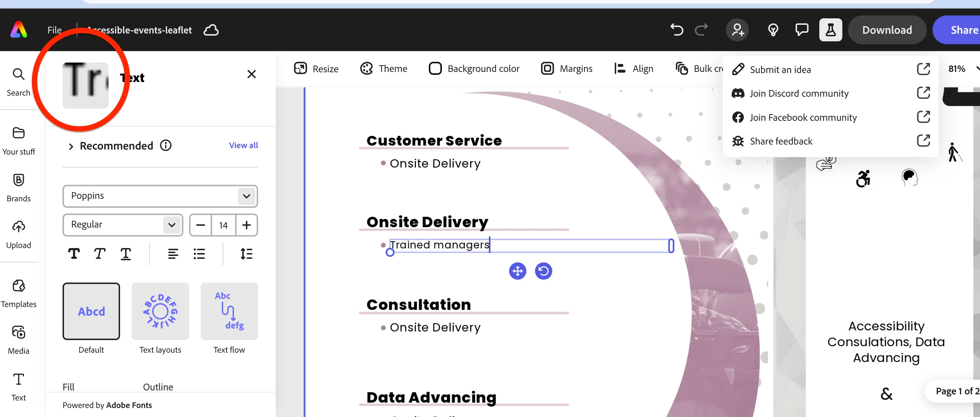Viewport: 980px width, 417px height.
Task: Increase font size with plus button
Action: 247,225
